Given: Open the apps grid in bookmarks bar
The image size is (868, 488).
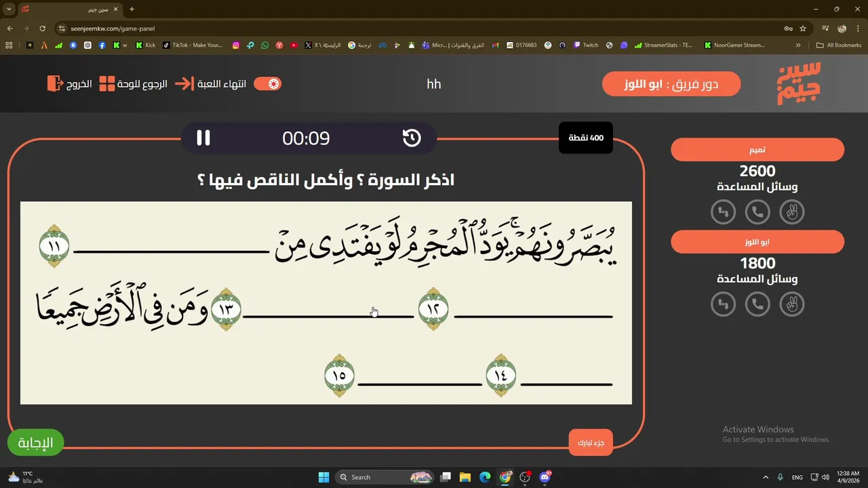Looking at the screenshot, I should click(x=9, y=45).
